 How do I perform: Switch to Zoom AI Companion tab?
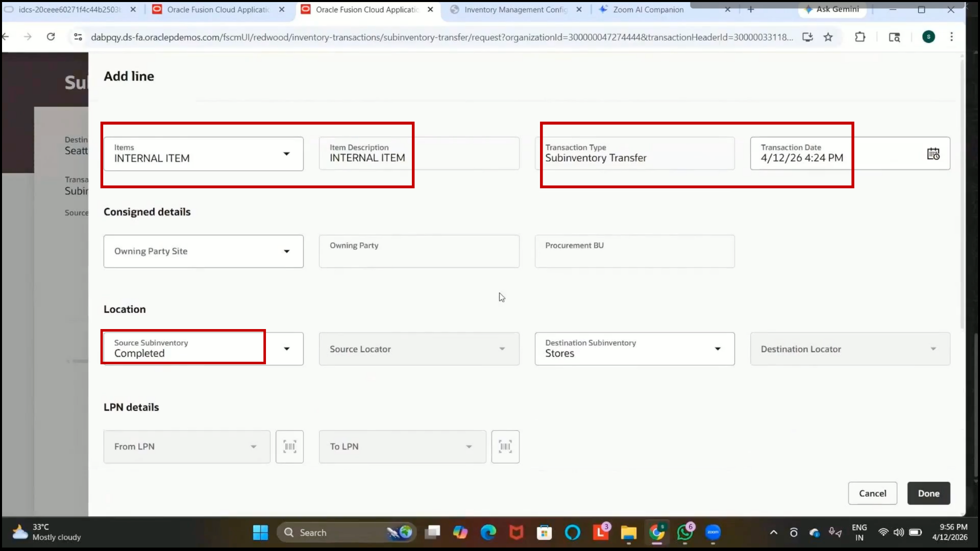(x=648, y=10)
